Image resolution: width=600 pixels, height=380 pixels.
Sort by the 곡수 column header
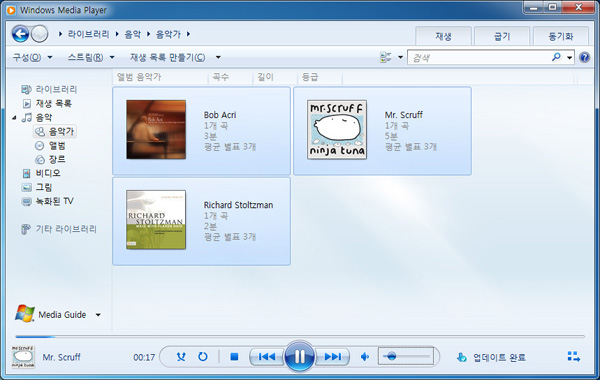230,77
